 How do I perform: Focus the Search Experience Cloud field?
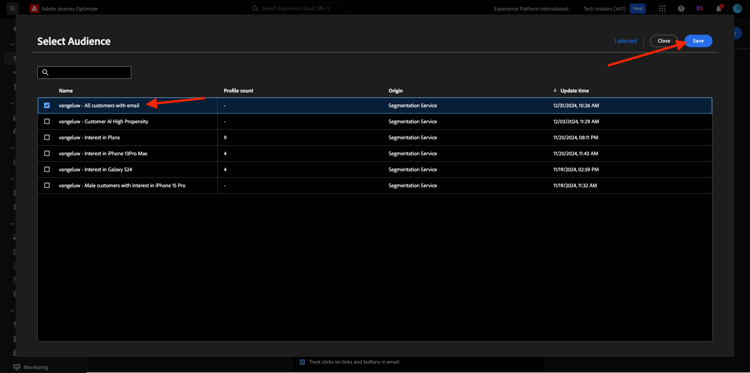click(x=297, y=9)
